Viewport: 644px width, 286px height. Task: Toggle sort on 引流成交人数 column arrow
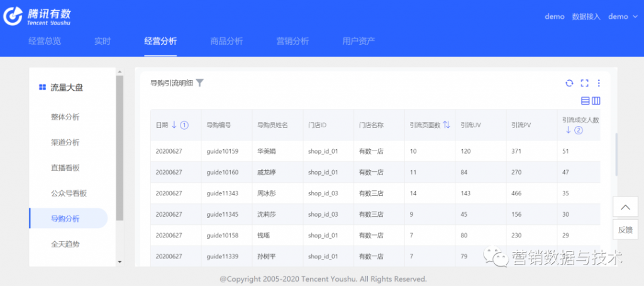pyautogui.click(x=569, y=130)
